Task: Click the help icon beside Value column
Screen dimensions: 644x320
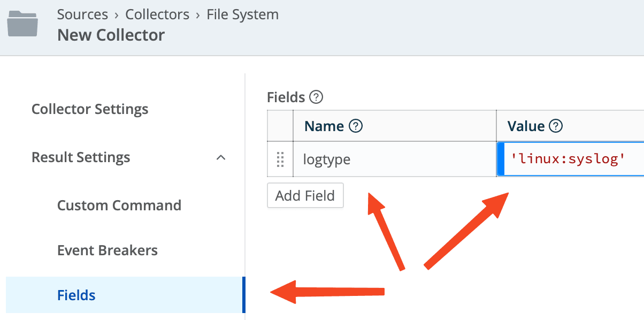Action: pyautogui.click(x=556, y=126)
